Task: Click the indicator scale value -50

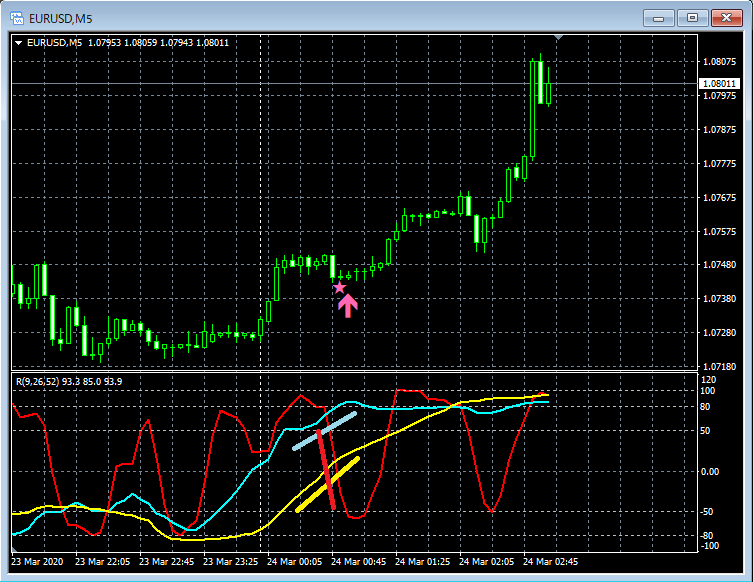Action: (706, 512)
